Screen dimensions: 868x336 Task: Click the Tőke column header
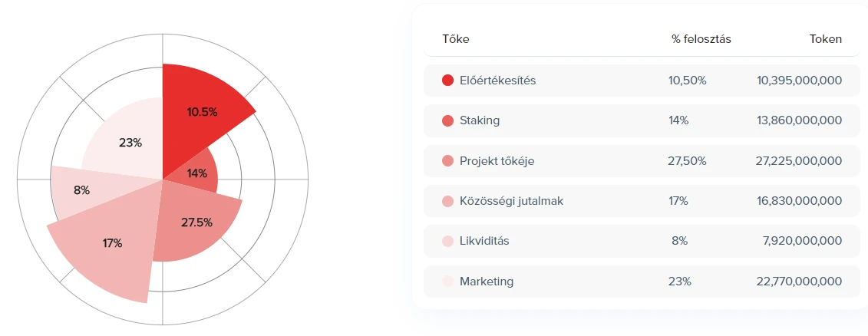[456, 39]
